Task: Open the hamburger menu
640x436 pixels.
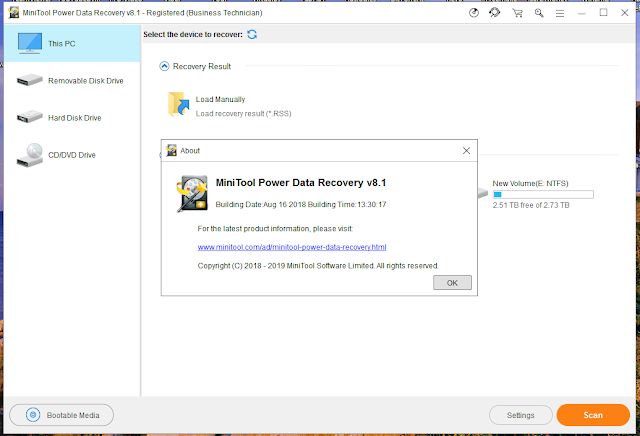Action: click(x=560, y=13)
